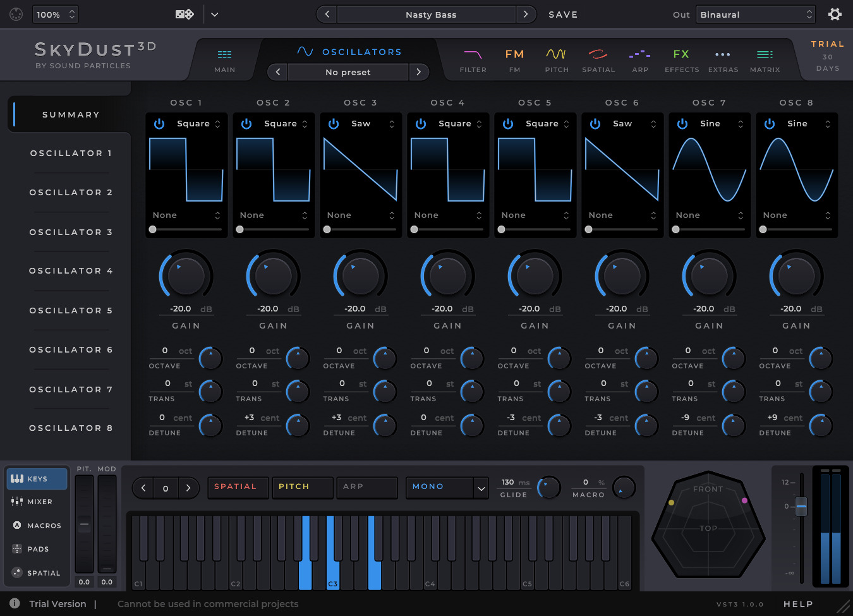The image size is (853, 616).
Task: Open the Spatial section icon
Action: [x=598, y=54]
